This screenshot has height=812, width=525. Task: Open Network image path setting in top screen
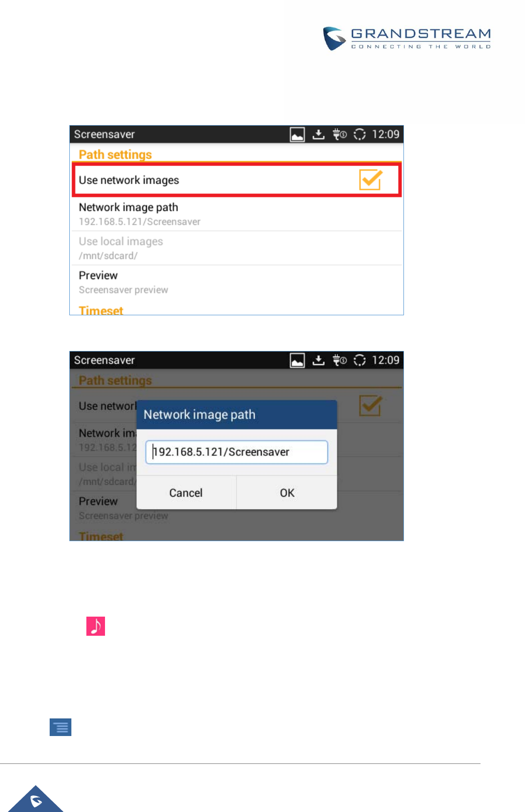coord(237,214)
